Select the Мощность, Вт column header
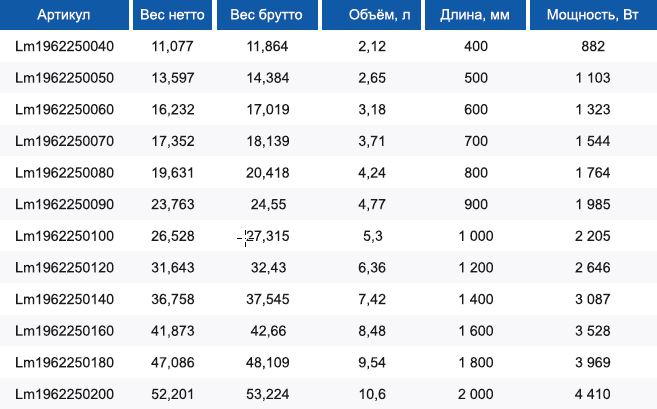This screenshot has height=409, width=657. [593, 15]
